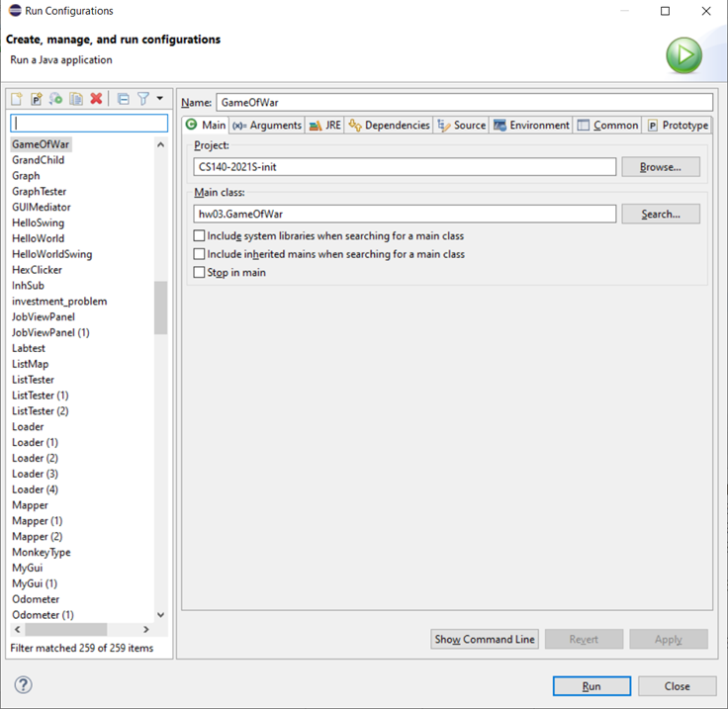
Task: Click the filter funnel icon
Action: pos(143,99)
